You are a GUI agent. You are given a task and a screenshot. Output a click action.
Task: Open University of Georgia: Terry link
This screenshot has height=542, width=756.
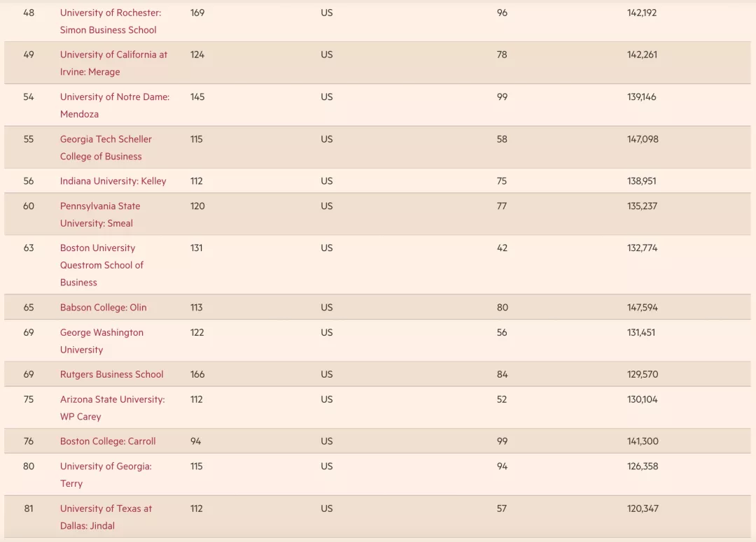[106, 475]
